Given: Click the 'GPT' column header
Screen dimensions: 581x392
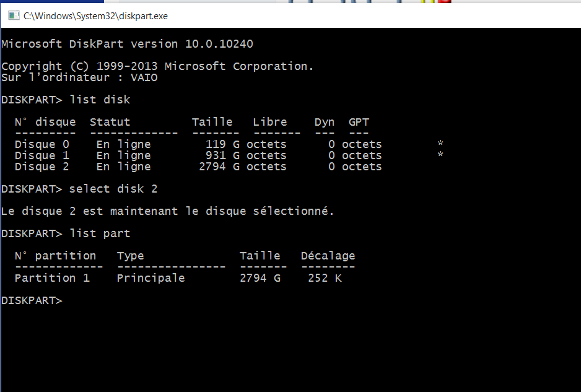Looking at the screenshot, I should [x=359, y=122].
